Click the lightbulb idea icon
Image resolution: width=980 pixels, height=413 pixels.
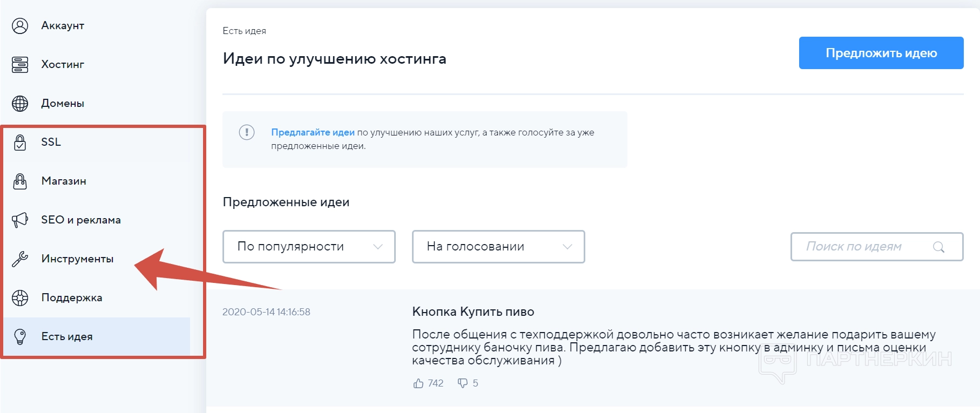20,337
